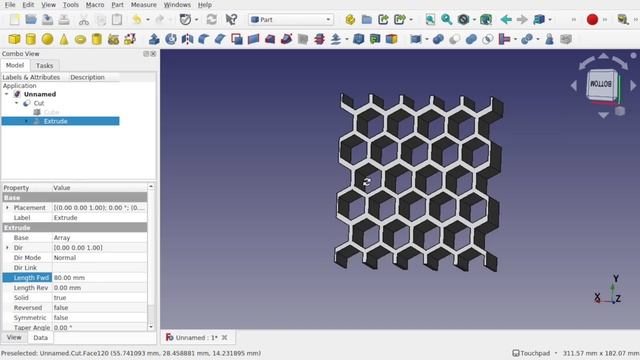Select the Cube item in tree
The image size is (640, 360).
(51, 112)
